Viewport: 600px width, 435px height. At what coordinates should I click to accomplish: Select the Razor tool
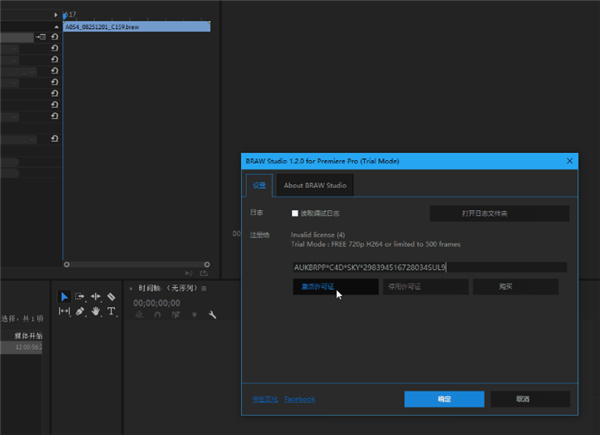(x=111, y=297)
